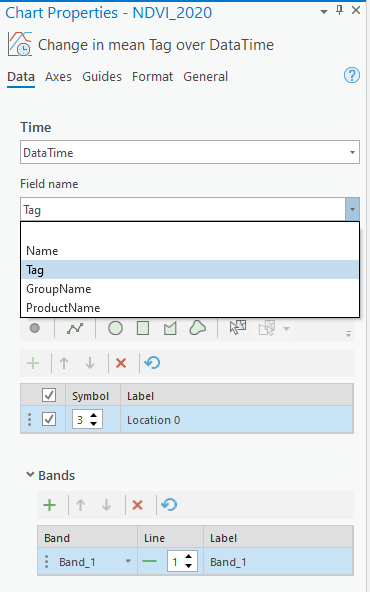Select the line location tool
Viewport: 370px width, 592px height.
click(75, 328)
